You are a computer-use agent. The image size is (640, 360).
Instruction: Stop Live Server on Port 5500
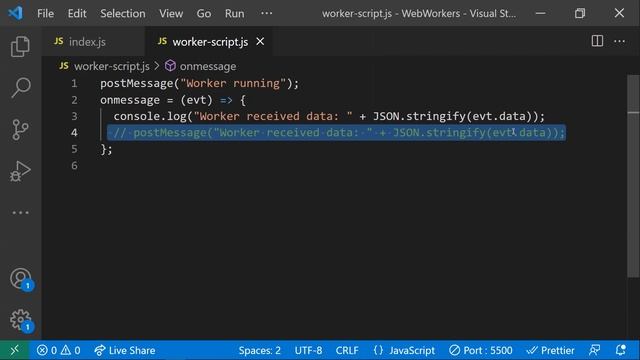pyautogui.click(x=480, y=350)
